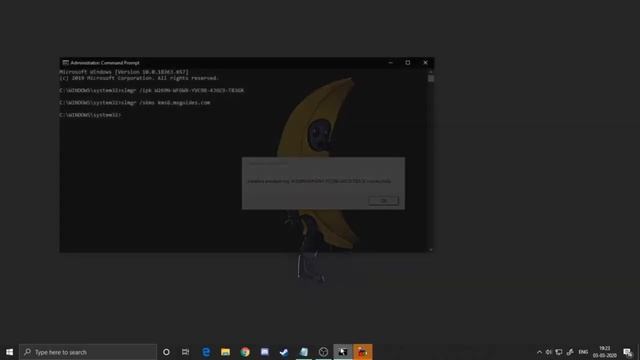Open File Explorer from the taskbar
Screen dimensions: 640x360
click(225, 352)
